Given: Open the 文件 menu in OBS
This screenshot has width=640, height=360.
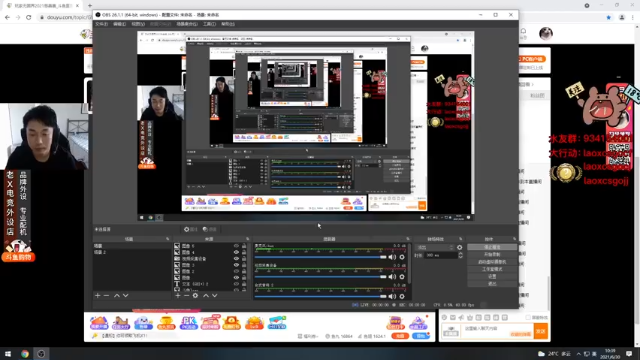Looking at the screenshot, I should click(x=101, y=24).
